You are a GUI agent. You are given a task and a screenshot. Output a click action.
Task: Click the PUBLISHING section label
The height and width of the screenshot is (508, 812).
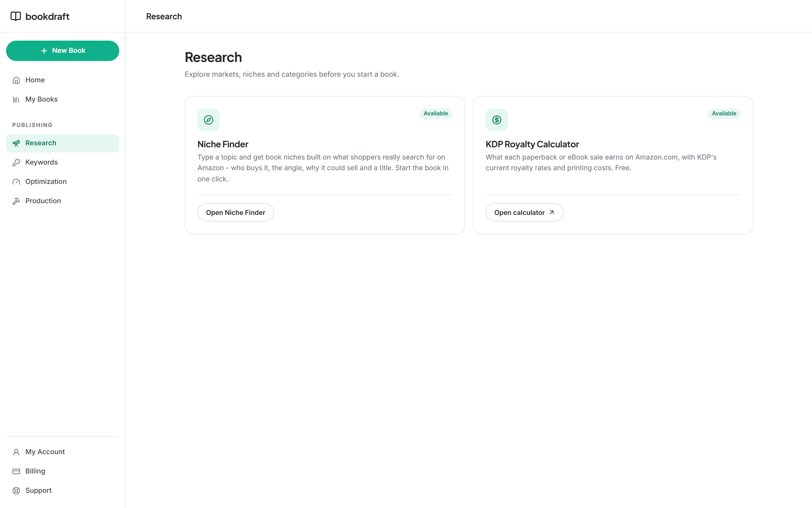(x=32, y=125)
